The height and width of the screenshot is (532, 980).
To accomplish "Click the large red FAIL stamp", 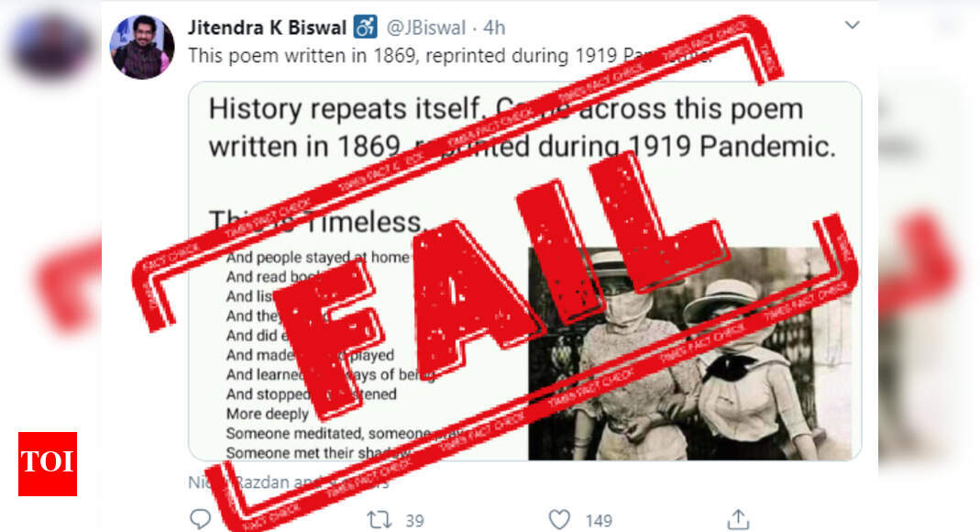I will tap(500, 284).
